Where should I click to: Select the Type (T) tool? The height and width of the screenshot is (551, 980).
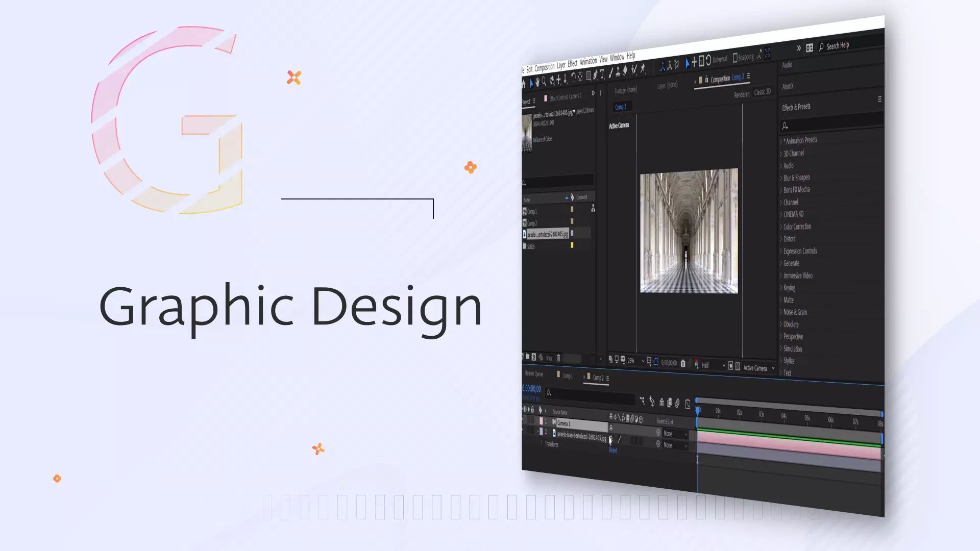pyautogui.click(x=602, y=73)
